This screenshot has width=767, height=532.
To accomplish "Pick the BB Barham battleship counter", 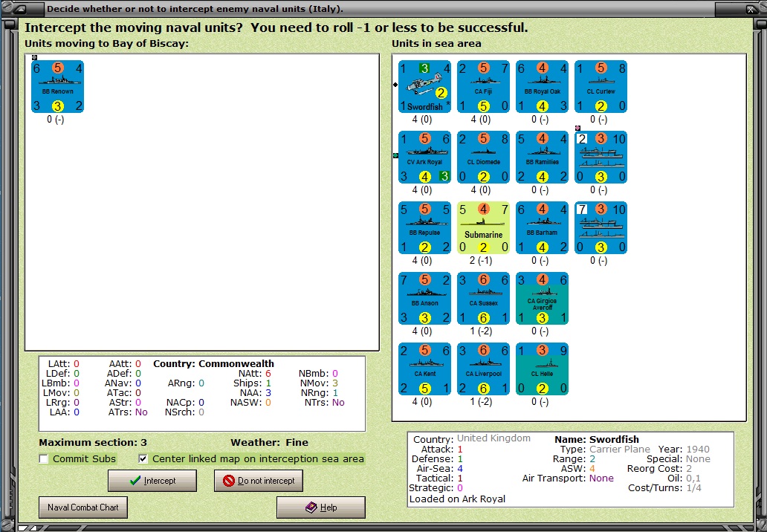I will pyautogui.click(x=542, y=228).
